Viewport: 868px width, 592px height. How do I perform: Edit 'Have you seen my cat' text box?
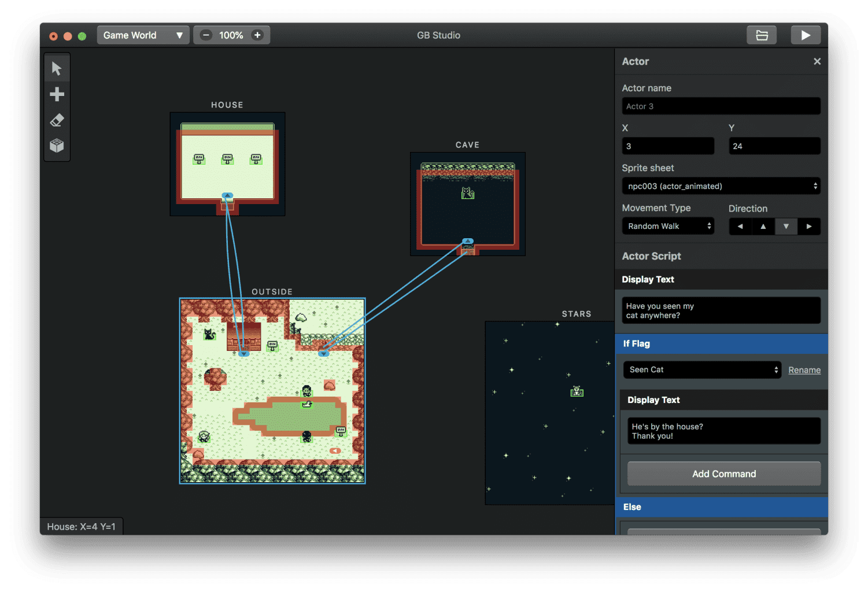click(721, 310)
